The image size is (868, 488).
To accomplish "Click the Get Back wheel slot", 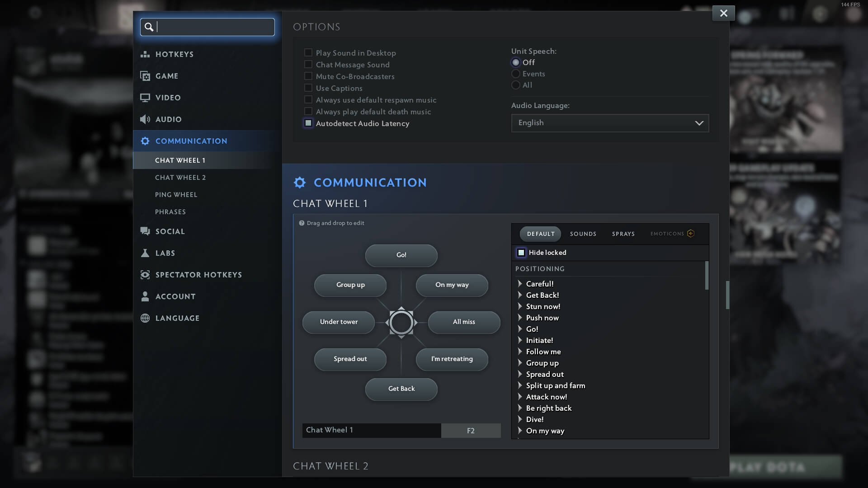I will coord(401,389).
